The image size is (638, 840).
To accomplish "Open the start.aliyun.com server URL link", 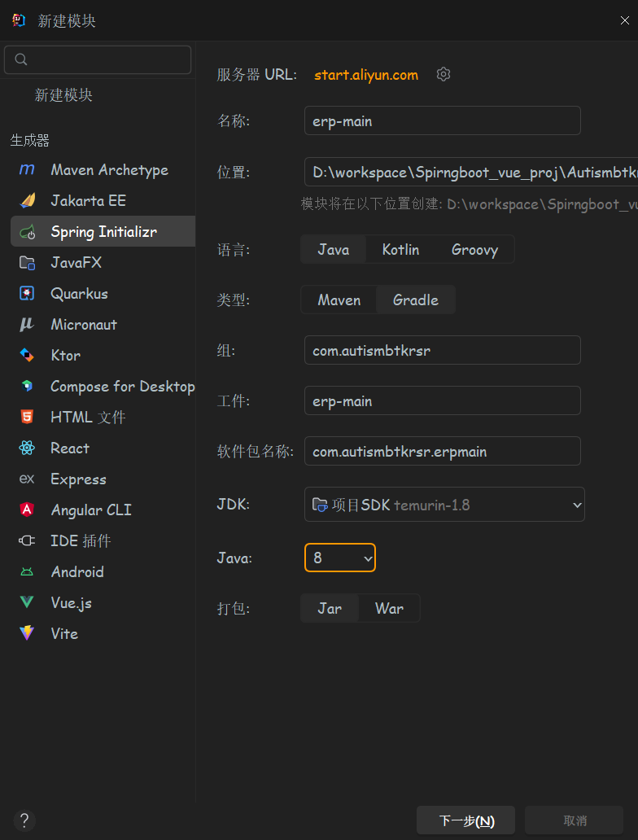I will [x=366, y=74].
